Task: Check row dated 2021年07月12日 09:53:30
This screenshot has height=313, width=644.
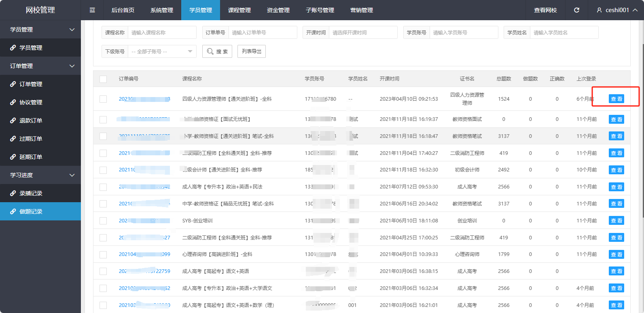Action: pos(103,187)
